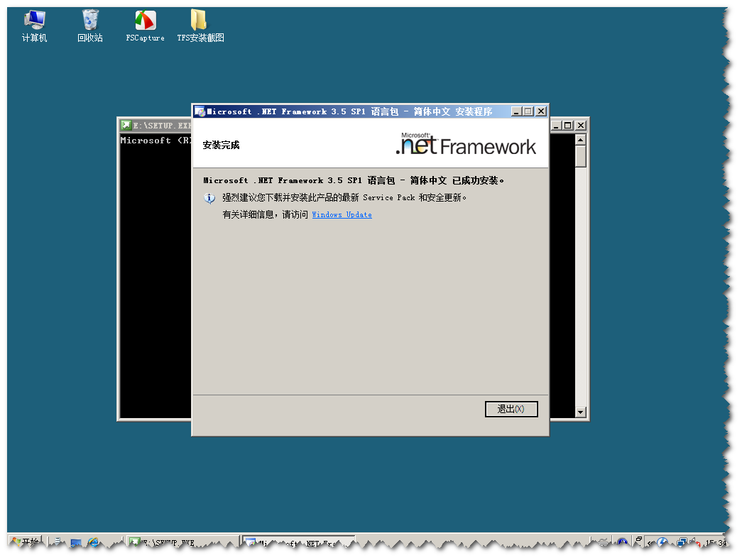Minimize the .NET Framework installer window
This screenshot has width=742, height=560.
tap(516, 111)
